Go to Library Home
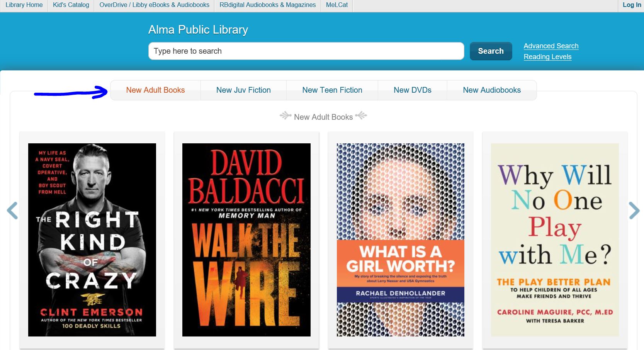The width and height of the screenshot is (644, 350). (x=24, y=5)
